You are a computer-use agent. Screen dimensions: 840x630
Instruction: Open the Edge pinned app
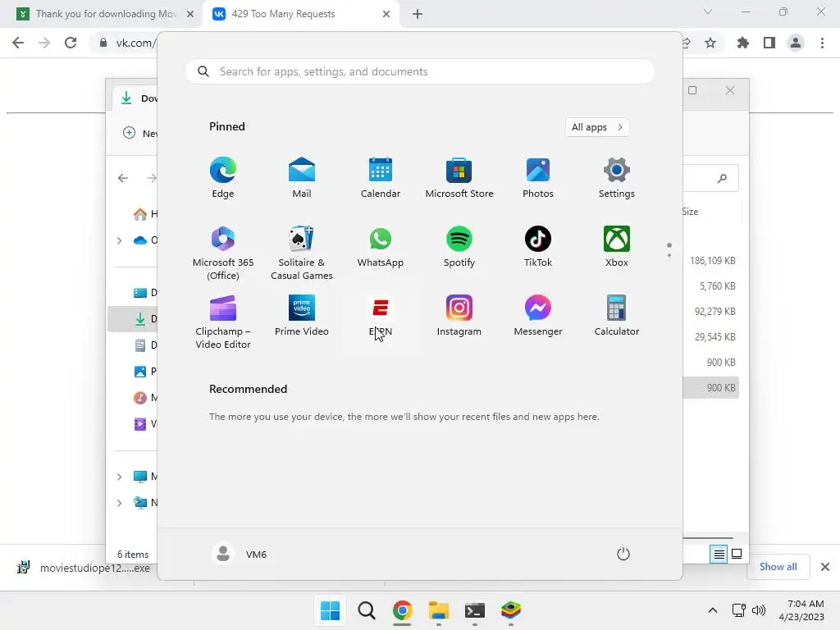(223, 177)
